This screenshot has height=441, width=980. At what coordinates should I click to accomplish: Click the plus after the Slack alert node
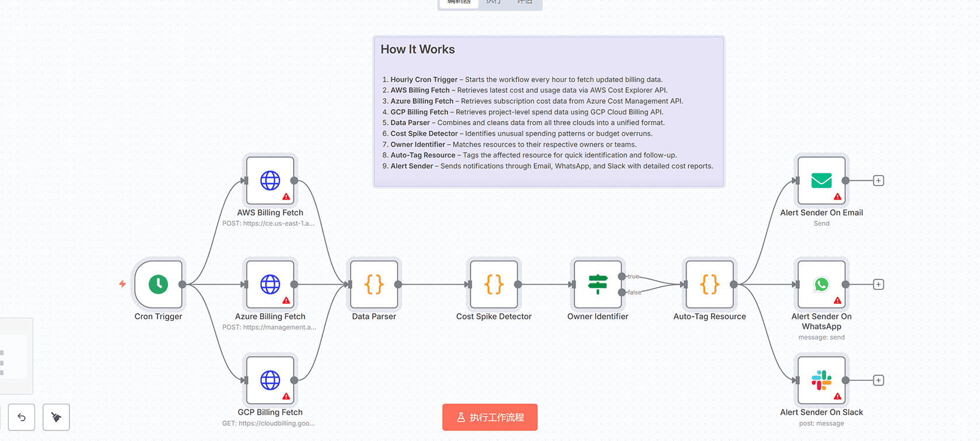878,380
